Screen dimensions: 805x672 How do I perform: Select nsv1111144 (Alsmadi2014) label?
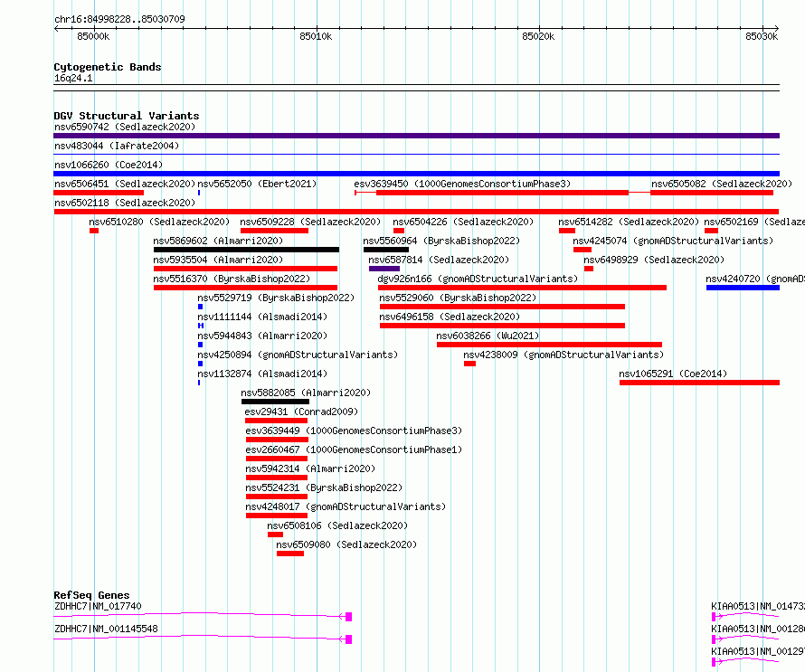click(262, 317)
